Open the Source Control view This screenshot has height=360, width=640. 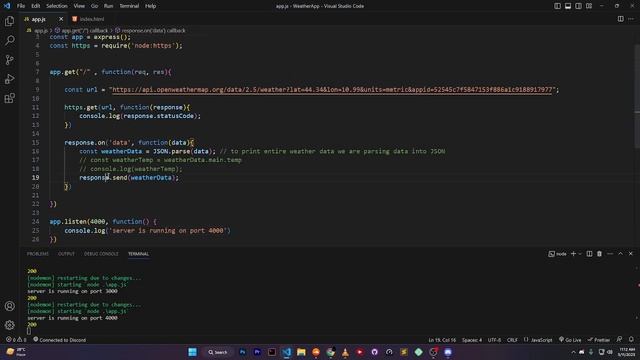(9, 60)
